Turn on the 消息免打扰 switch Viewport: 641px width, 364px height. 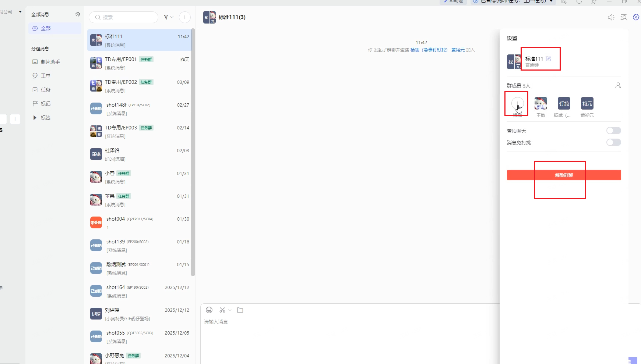pyautogui.click(x=613, y=142)
